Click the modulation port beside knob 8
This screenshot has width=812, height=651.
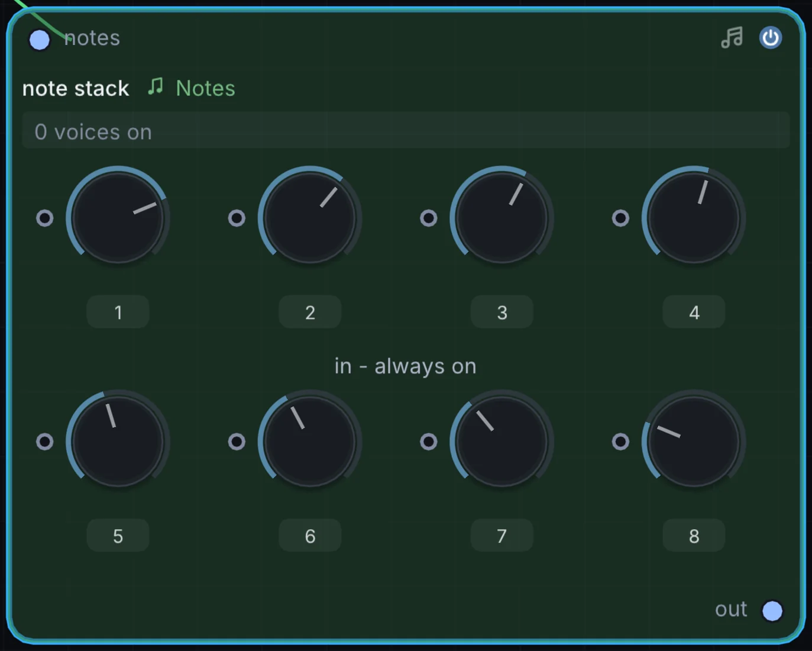pyautogui.click(x=620, y=441)
